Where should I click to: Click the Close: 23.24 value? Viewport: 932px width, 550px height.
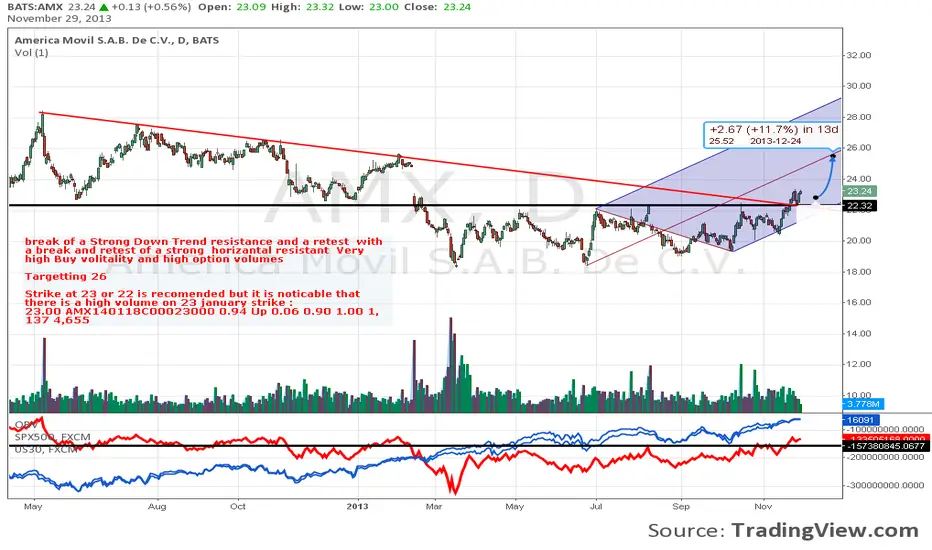(437, 7)
